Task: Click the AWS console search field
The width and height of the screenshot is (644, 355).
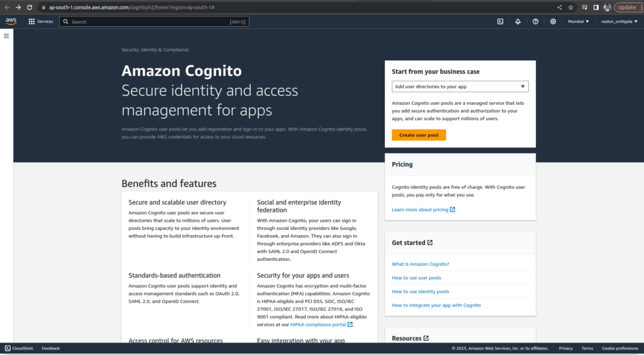Action: (154, 22)
